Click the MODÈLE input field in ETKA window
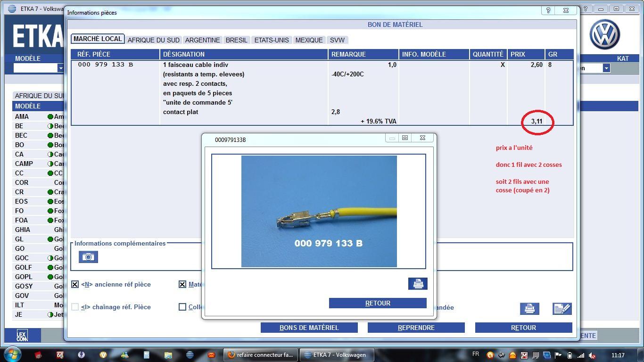644x362 pixels. click(35, 68)
